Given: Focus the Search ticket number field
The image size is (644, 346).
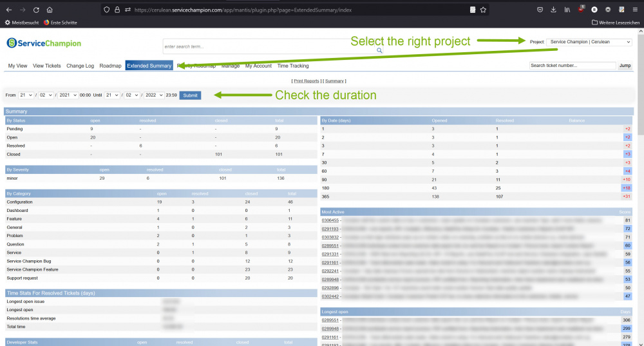Looking at the screenshot, I should (573, 65).
